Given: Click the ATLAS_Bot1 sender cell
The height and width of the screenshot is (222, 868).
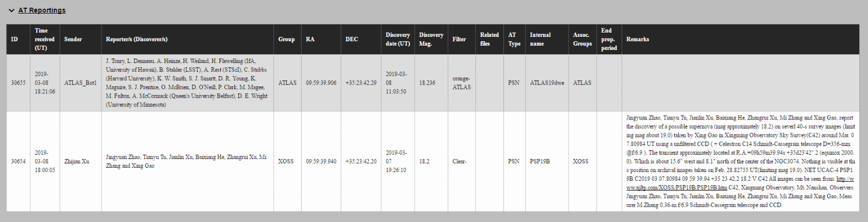Looking at the screenshot, I should 80,83.
